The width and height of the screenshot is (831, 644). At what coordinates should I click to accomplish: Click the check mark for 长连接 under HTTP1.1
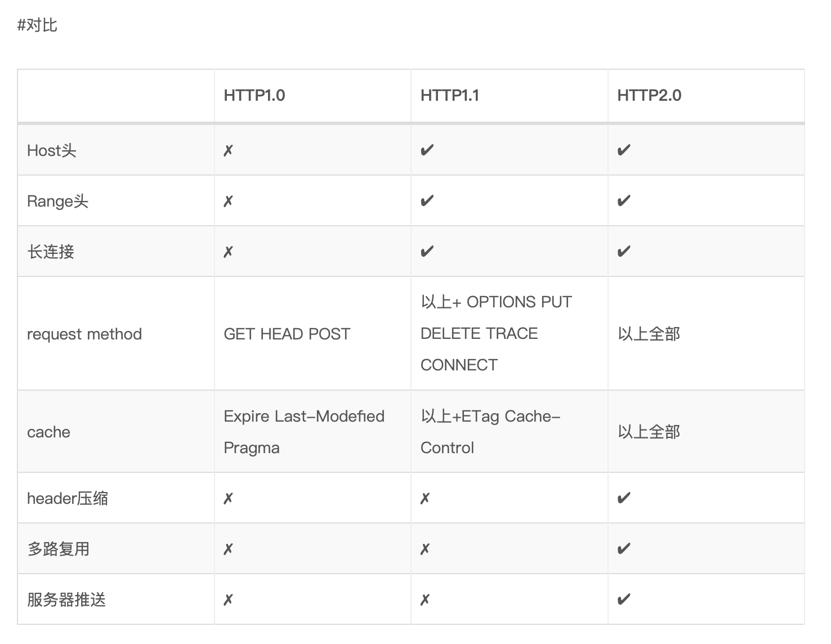tap(427, 252)
